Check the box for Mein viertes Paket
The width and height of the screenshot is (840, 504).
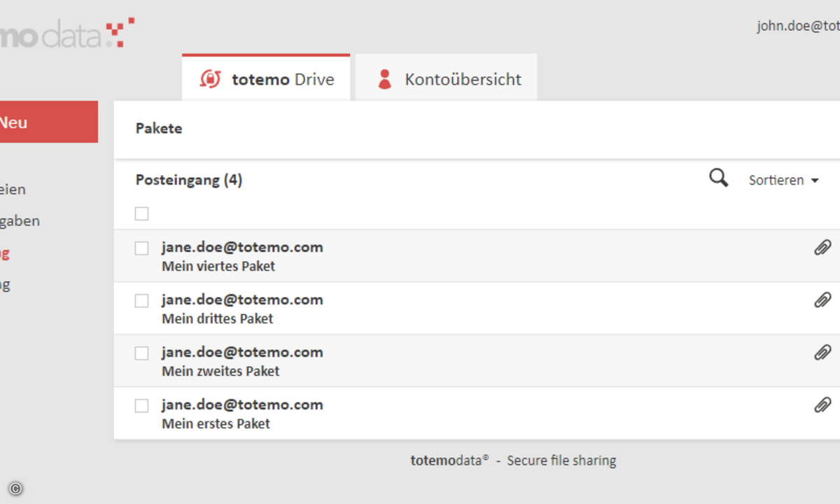(x=142, y=248)
